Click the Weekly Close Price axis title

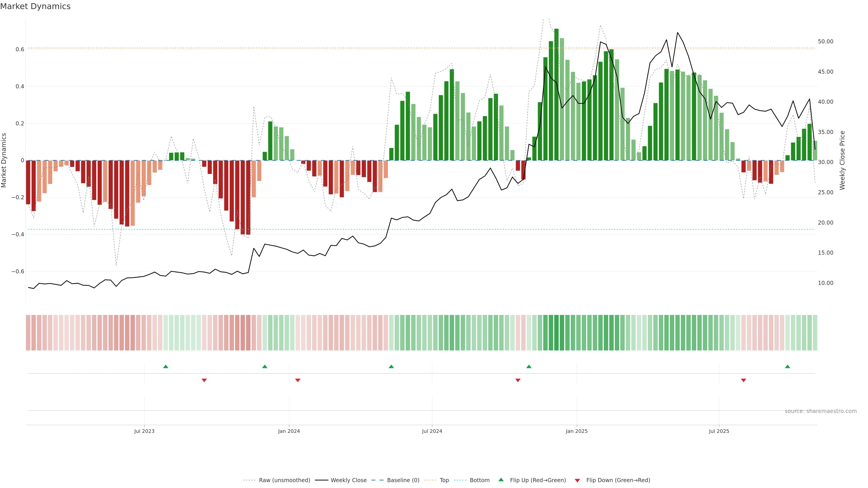point(842,160)
